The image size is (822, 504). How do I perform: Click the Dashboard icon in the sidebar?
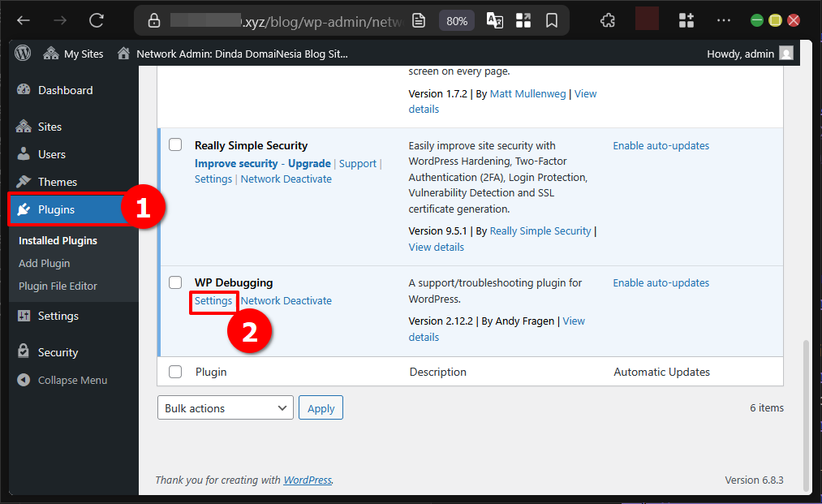(24, 90)
